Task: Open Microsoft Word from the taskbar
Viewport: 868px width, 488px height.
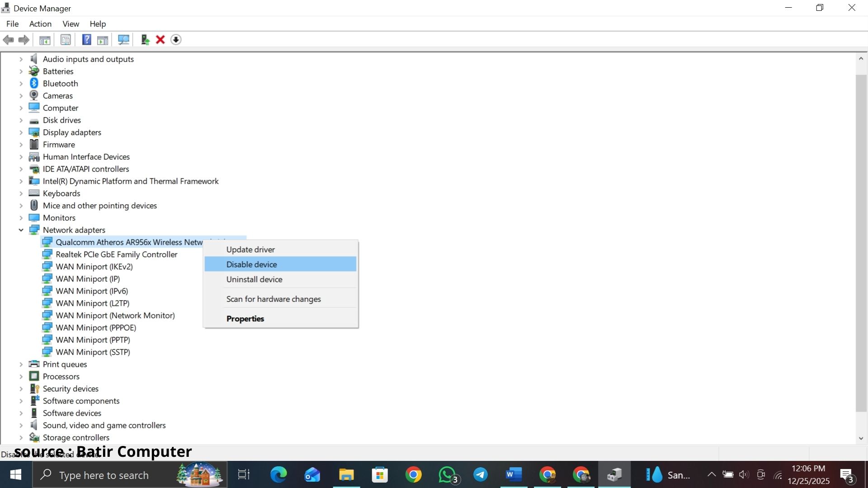Action: [514, 475]
